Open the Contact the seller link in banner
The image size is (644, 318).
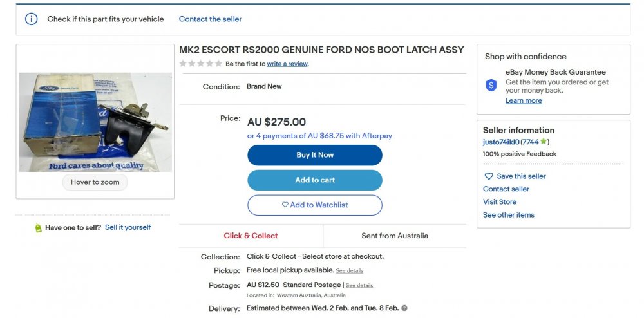coord(211,19)
